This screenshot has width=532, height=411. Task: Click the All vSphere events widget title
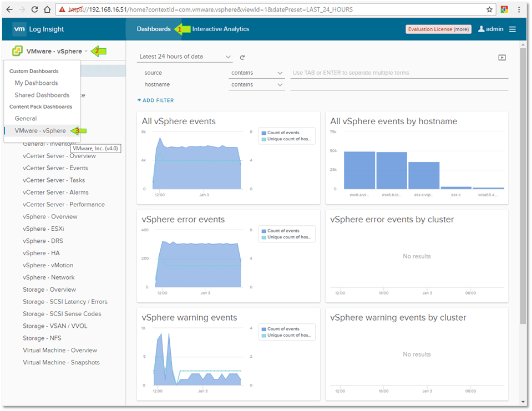(179, 121)
